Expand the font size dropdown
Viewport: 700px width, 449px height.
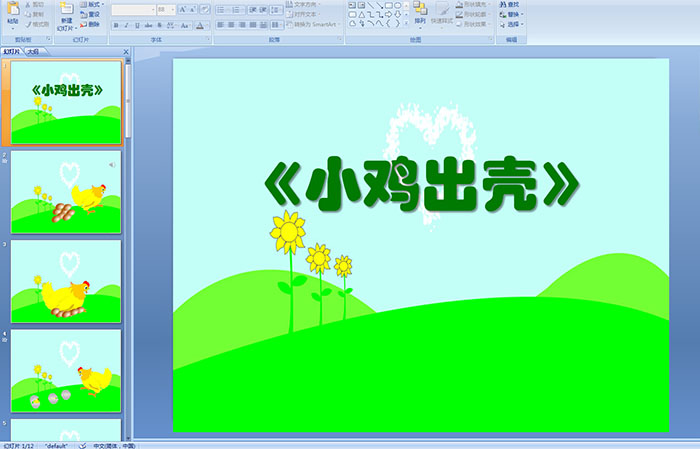click(171, 9)
